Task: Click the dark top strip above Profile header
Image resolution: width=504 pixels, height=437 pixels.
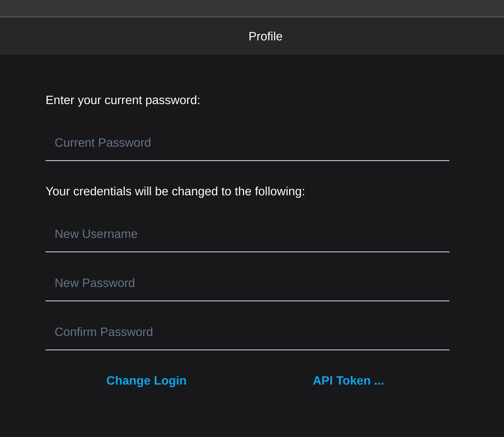Action: [252, 8]
